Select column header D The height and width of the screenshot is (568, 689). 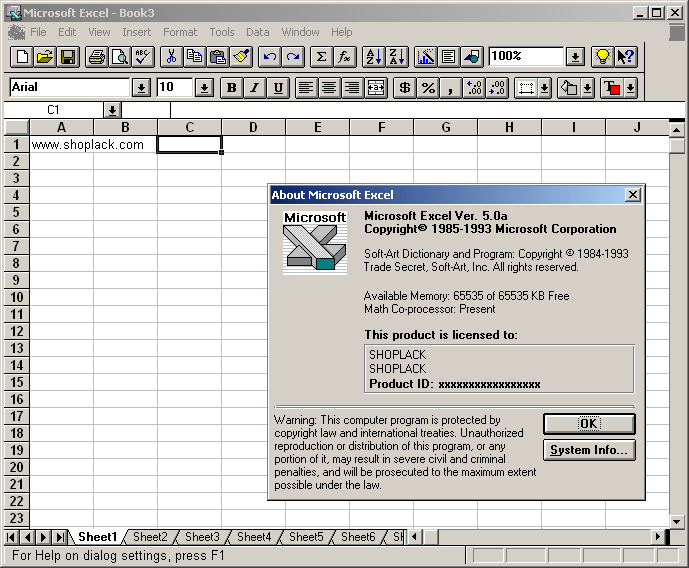tap(254, 127)
